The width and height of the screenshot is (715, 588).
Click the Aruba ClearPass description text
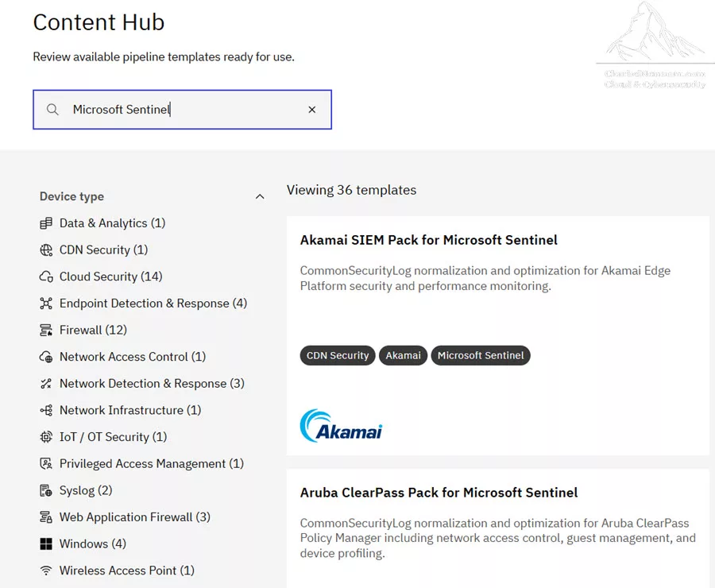(x=498, y=538)
